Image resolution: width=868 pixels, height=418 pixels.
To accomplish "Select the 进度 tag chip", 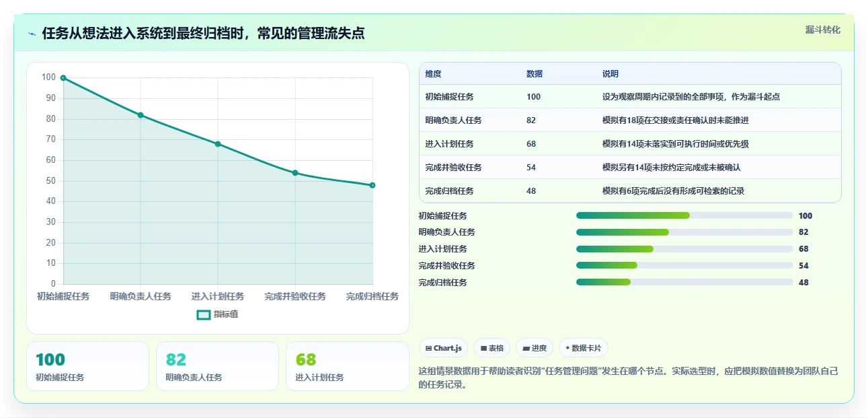I will [535, 348].
